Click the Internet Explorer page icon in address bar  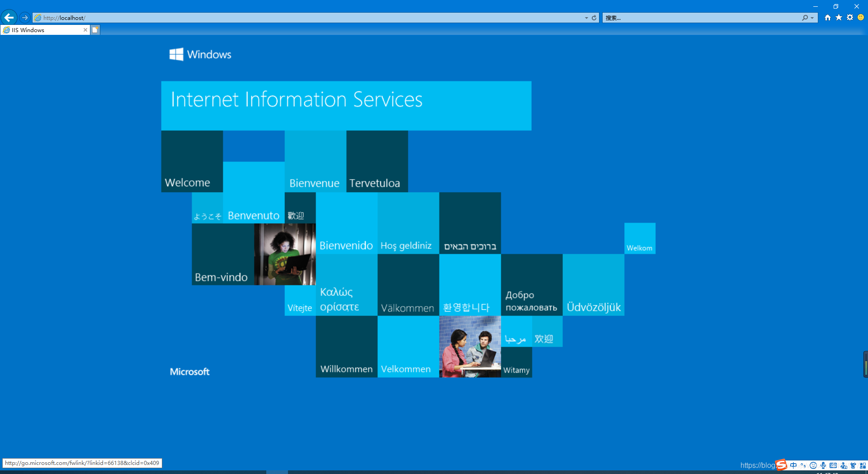point(38,18)
